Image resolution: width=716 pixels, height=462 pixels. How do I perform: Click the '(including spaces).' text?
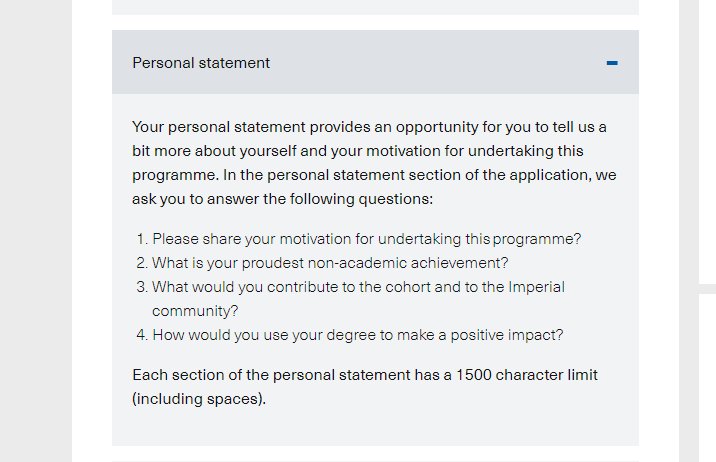[x=199, y=399]
